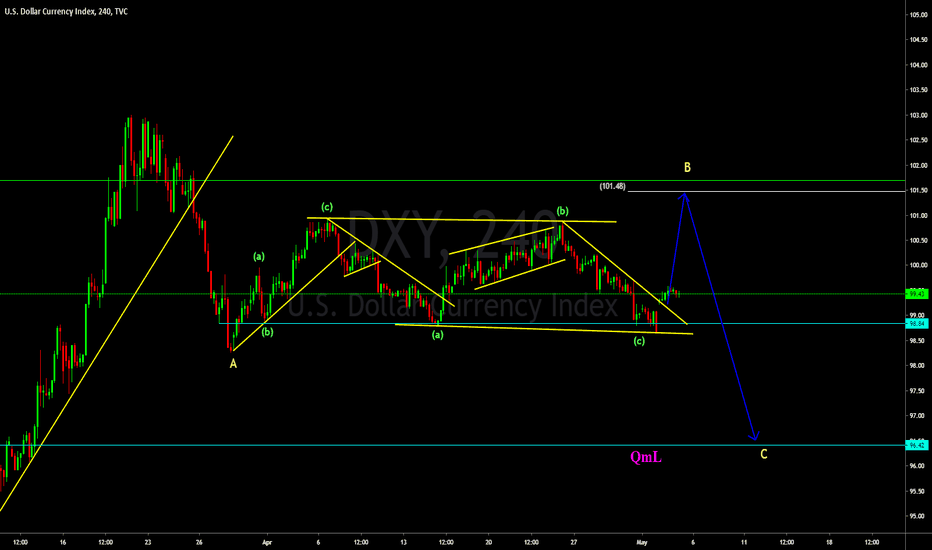
Task: Click the May label on the time axis
Action: pyautogui.click(x=641, y=542)
